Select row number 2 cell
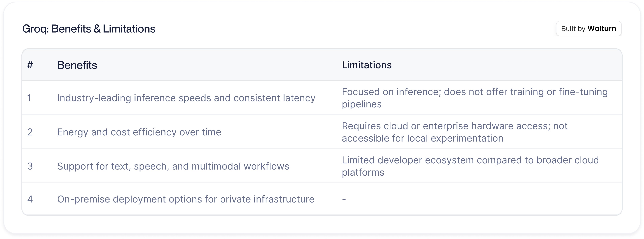This screenshot has width=644, height=239. (x=30, y=132)
